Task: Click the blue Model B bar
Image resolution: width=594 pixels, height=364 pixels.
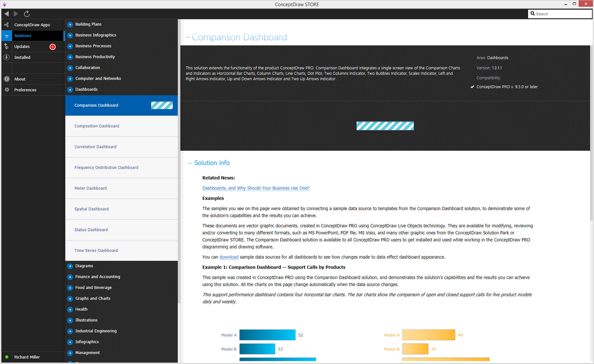Action: [258, 349]
